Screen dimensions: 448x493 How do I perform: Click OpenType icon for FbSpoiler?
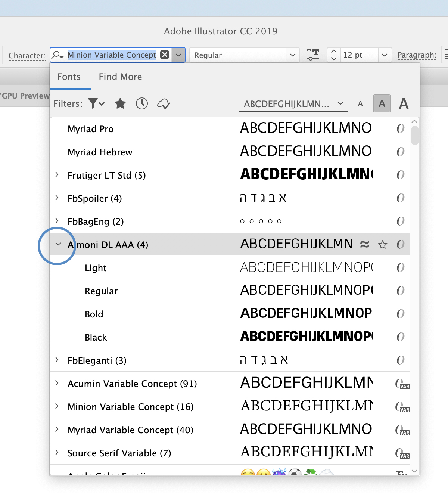400,198
